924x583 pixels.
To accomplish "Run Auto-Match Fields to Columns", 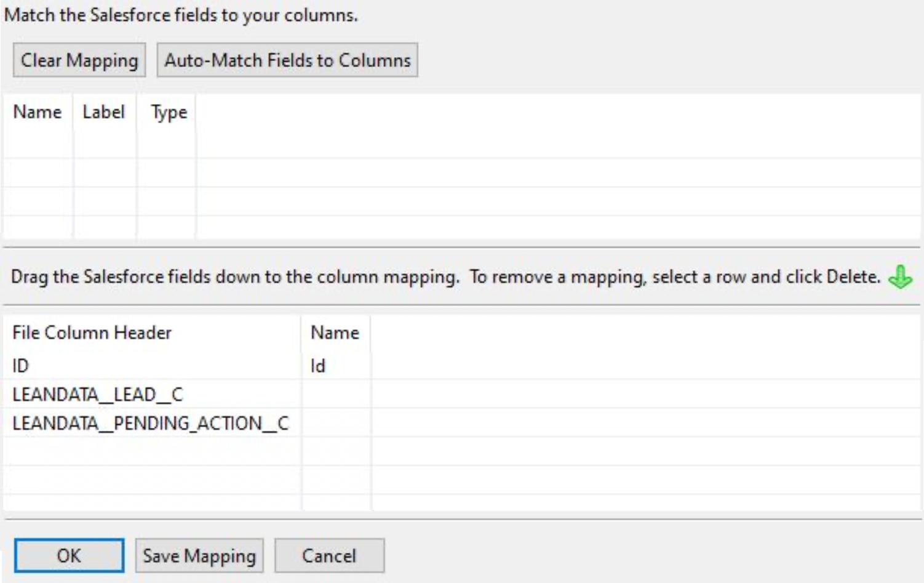I will 287,60.
